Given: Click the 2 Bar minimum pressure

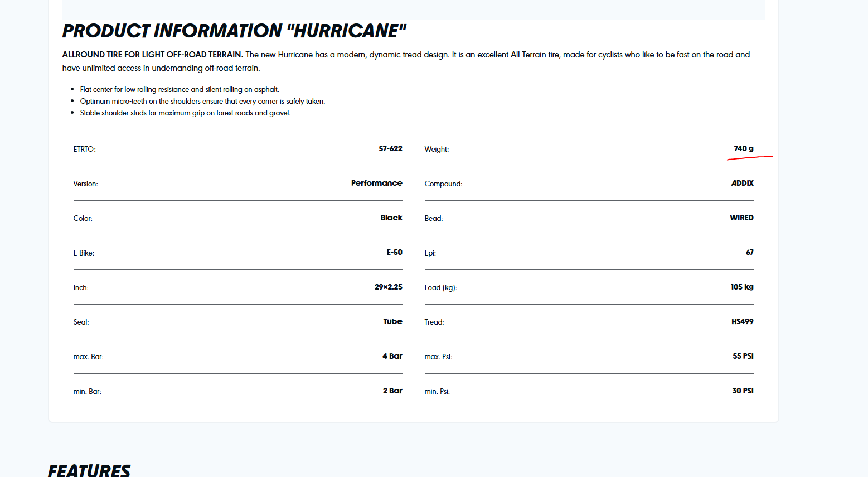Looking at the screenshot, I should tap(392, 391).
